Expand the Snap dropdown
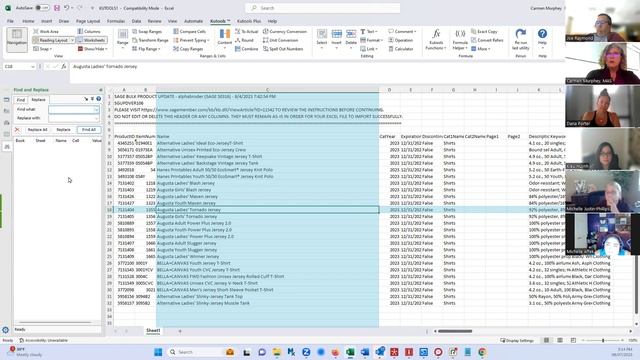This screenshot has width=640, height=360. coord(51,49)
